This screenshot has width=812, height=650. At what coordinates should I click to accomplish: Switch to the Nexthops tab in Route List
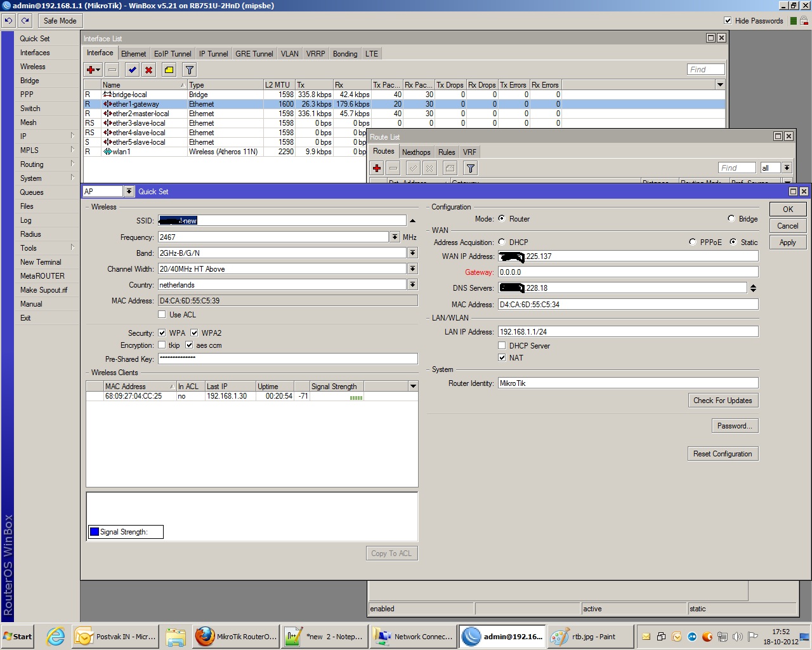point(416,152)
